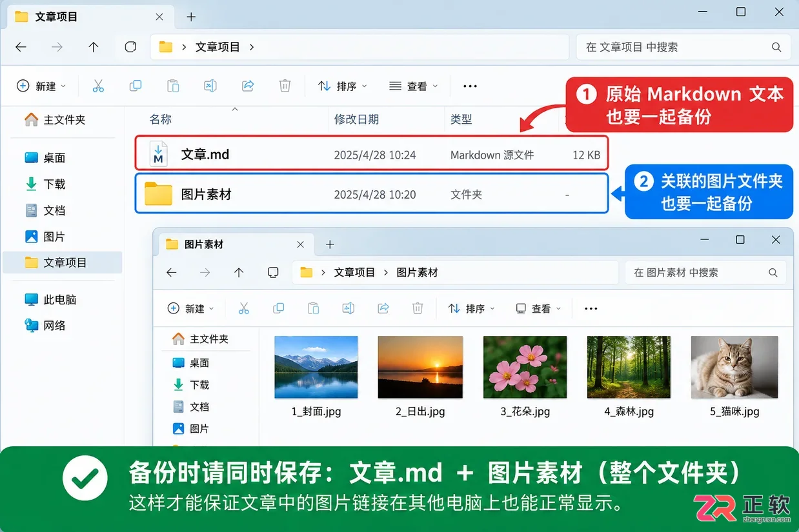Open 查看 dropdown in 文章项目 window

[x=414, y=86]
